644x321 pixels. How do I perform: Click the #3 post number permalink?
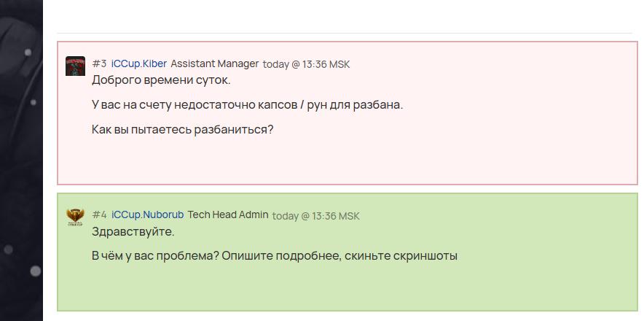[x=100, y=63]
